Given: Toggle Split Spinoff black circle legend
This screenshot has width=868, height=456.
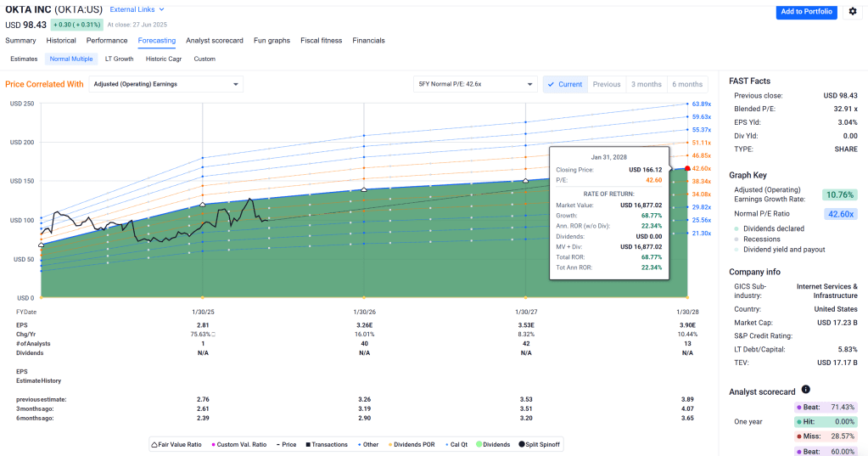Looking at the screenshot, I should 522,444.
